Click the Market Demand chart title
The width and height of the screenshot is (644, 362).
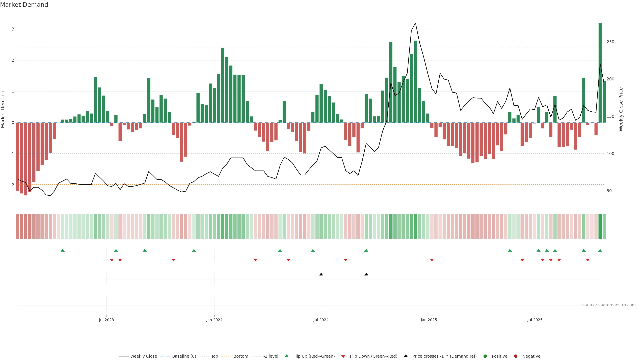click(24, 5)
